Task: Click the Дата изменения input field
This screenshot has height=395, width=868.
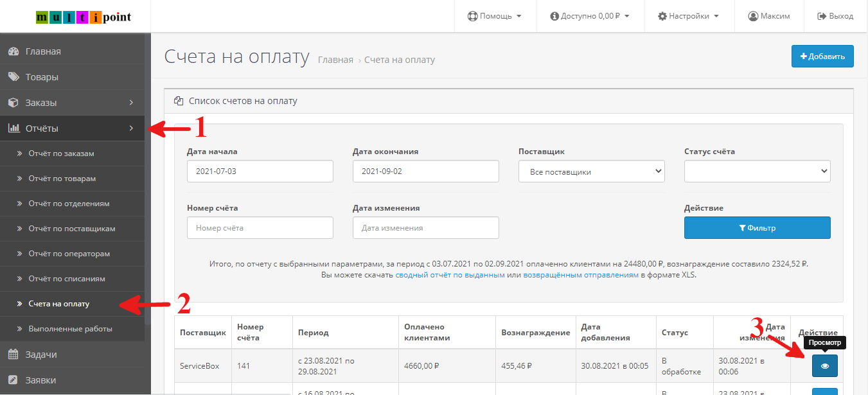Action: 426,227
